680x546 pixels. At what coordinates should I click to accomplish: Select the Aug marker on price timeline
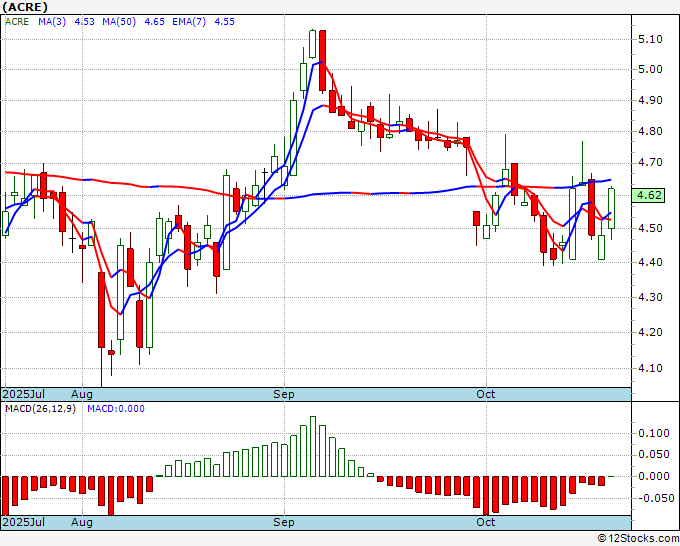[x=82, y=394]
